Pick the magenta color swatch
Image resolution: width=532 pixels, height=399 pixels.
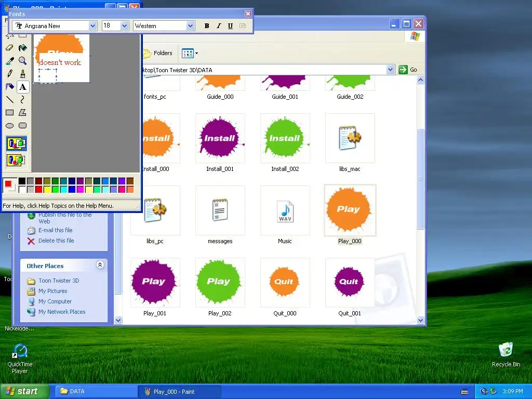[80, 189]
